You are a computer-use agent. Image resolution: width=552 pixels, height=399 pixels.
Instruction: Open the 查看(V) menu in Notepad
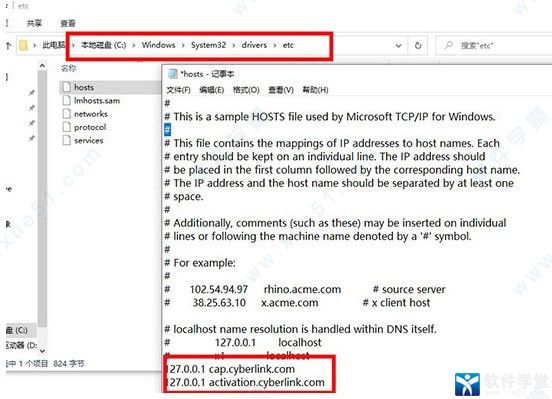click(x=281, y=90)
